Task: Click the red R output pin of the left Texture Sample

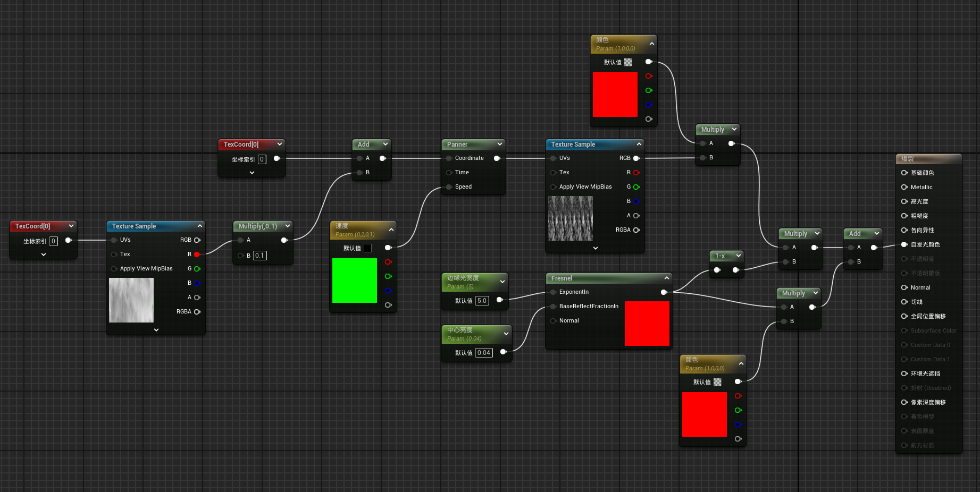Action: 197,255
